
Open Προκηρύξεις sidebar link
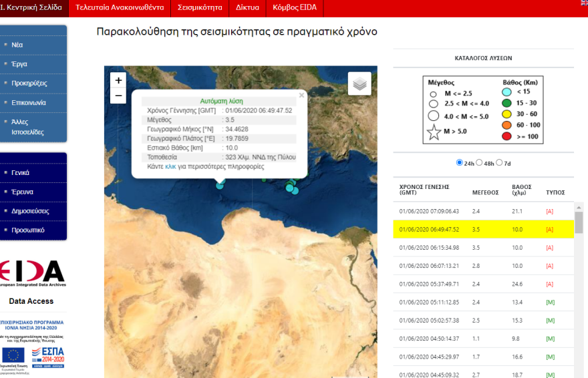point(29,83)
